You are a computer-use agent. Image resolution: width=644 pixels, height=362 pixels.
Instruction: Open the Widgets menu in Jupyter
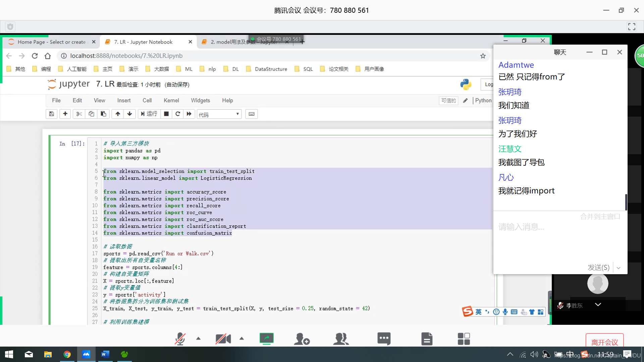click(200, 101)
